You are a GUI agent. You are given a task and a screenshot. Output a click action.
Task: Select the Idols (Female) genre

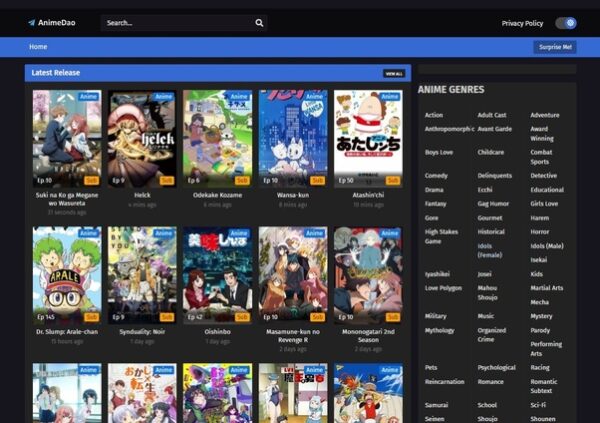490,251
